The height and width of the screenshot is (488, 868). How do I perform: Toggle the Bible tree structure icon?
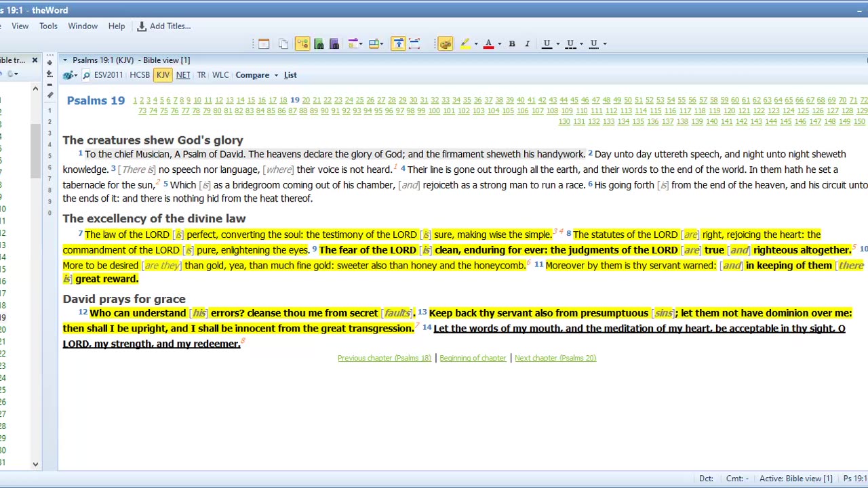tap(302, 43)
